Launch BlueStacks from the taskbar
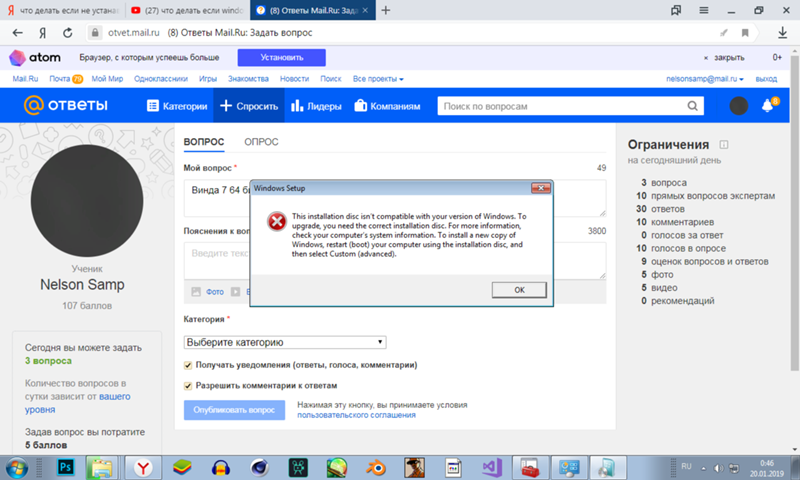This screenshot has height=480, width=800. pos(182,467)
